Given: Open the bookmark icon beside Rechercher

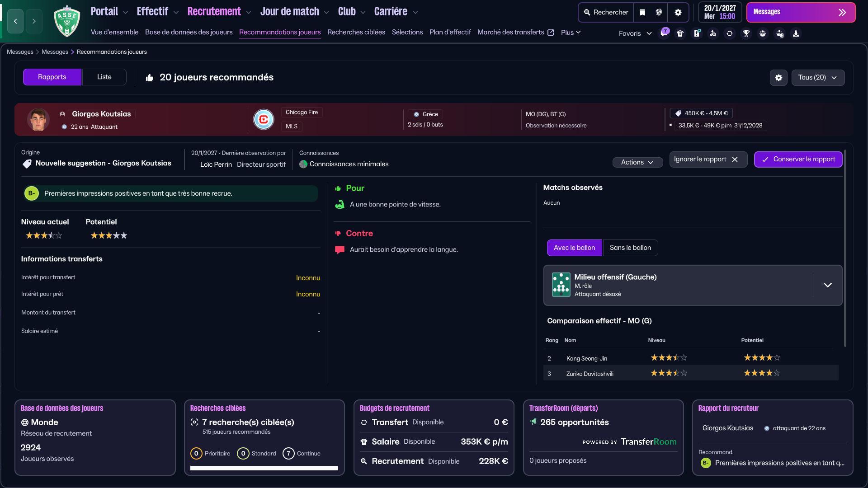Looking at the screenshot, I should [642, 13].
